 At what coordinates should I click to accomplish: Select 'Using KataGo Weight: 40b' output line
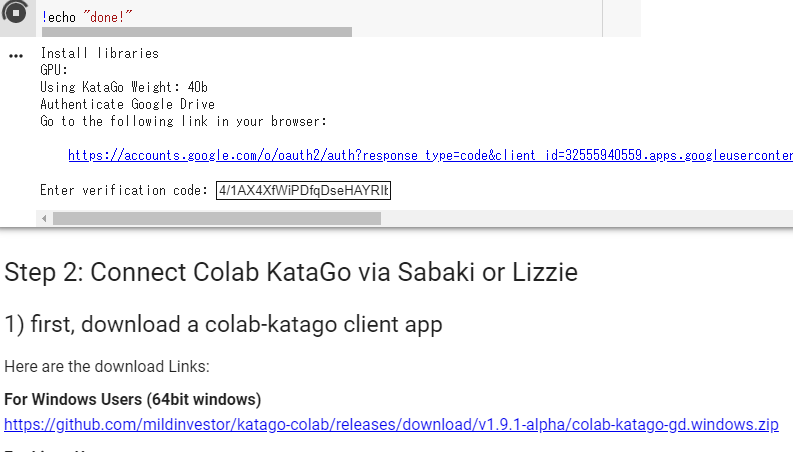point(124,87)
